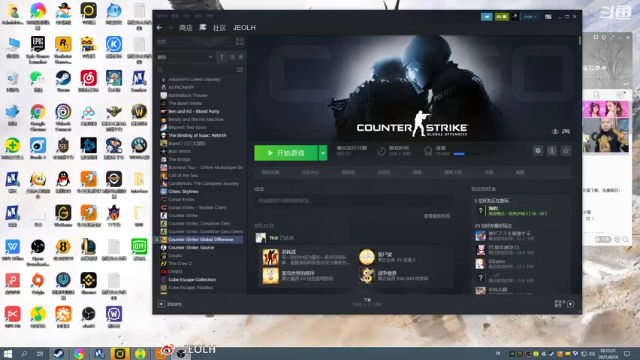Open the 库 library tab in Steam
Screen dimensions: 640x360
tap(203, 28)
